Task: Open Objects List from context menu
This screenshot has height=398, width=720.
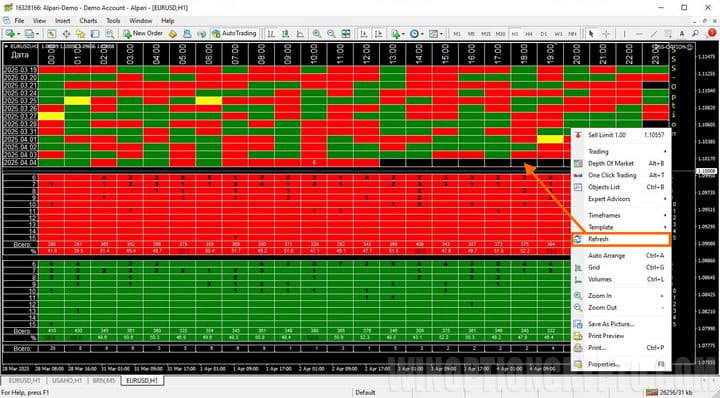Action: point(621,187)
